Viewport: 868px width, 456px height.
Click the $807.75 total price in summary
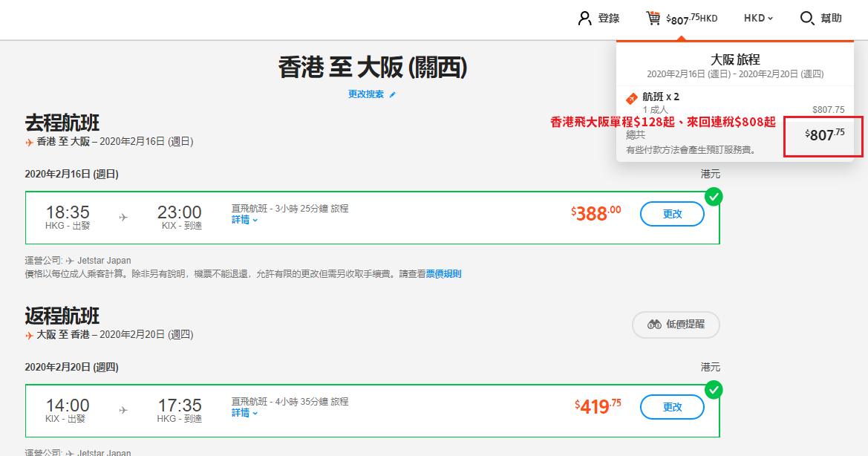(x=824, y=134)
